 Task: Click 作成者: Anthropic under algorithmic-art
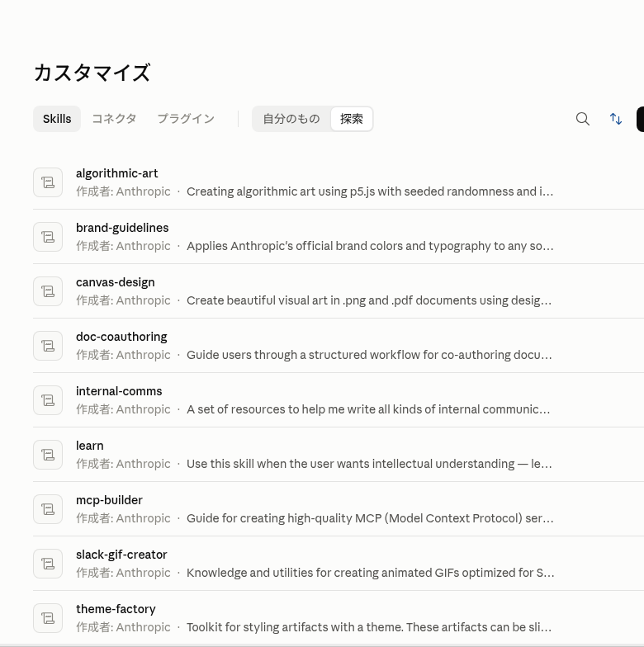point(123,191)
